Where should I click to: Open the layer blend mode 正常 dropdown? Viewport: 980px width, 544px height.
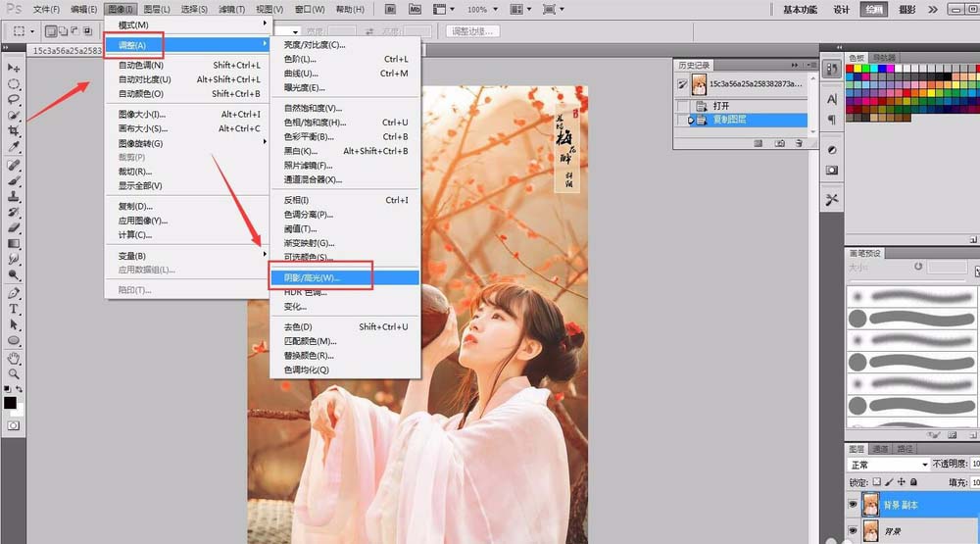[889, 465]
